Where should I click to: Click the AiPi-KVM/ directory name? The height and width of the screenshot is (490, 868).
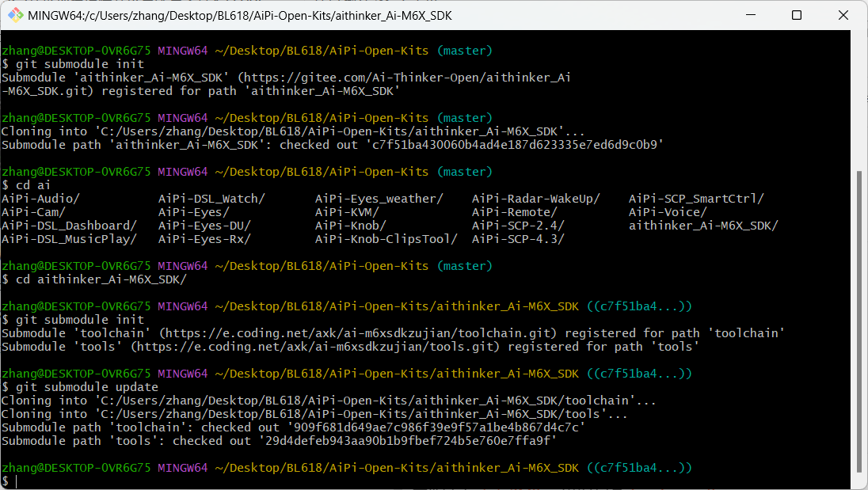(347, 212)
